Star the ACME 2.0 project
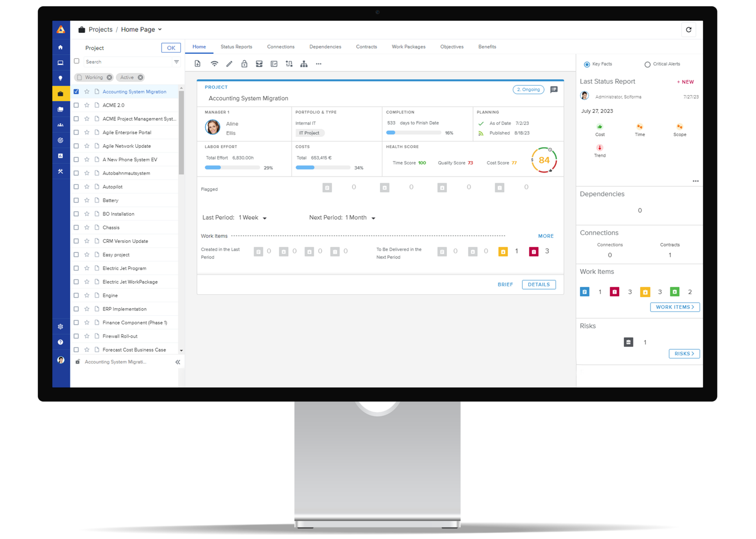Image resolution: width=756 pixels, height=539 pixels. [87, 105]
